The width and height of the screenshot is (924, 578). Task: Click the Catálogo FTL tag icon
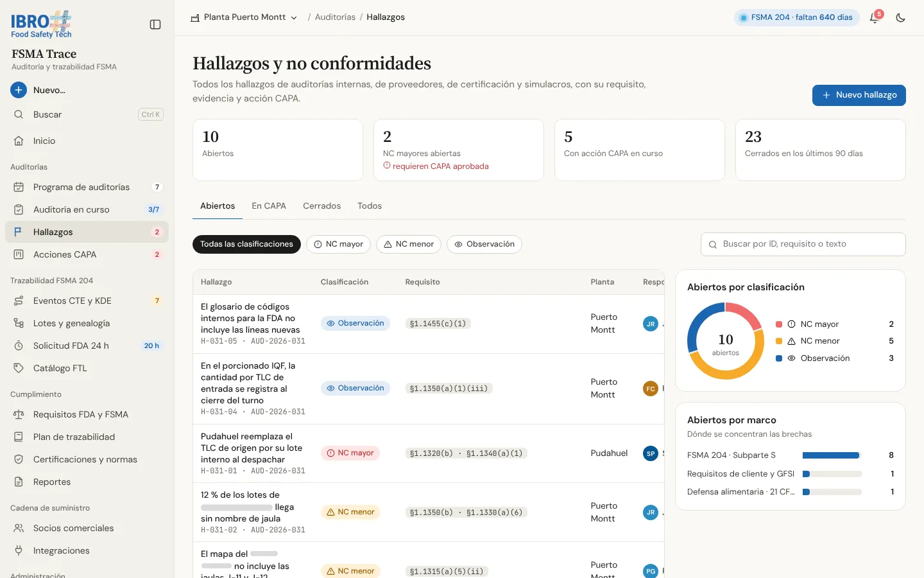19,368
